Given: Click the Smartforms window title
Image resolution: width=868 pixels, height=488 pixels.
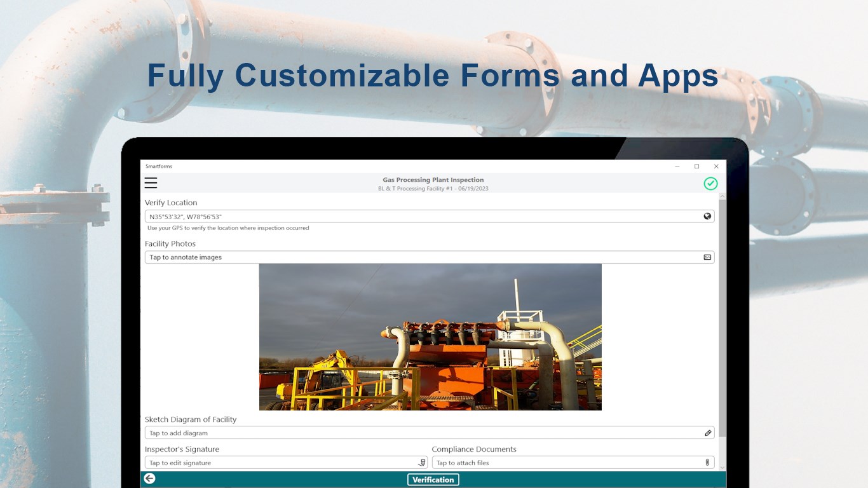Looking at the screenshot, I should 159,166.
